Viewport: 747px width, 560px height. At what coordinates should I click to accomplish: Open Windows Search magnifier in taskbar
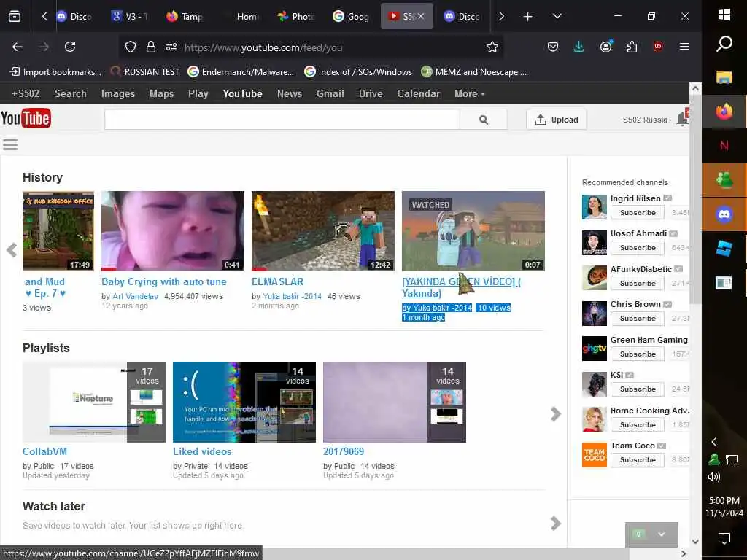coord(724,44)
